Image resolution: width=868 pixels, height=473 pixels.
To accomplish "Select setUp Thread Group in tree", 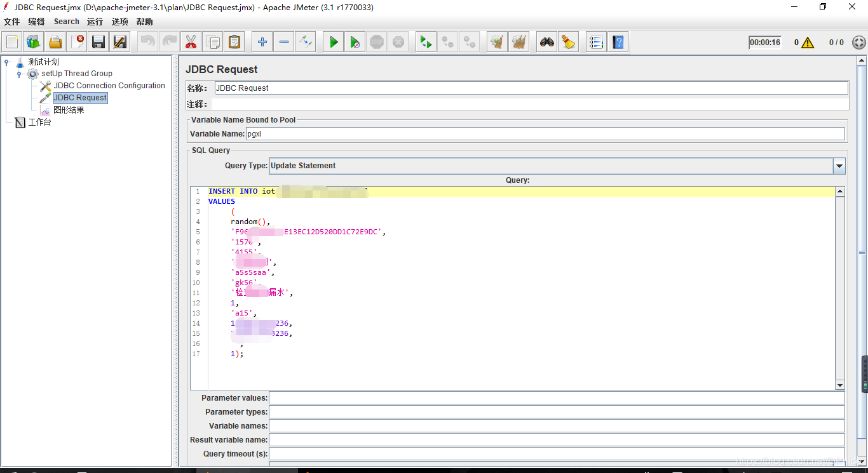I will click(77, 74).
